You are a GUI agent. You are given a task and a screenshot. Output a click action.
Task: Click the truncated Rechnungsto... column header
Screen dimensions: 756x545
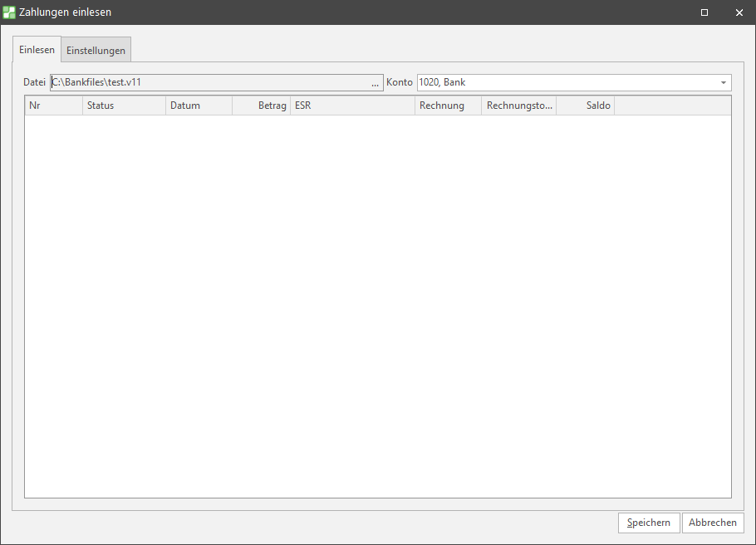click(x=518, y=106)
